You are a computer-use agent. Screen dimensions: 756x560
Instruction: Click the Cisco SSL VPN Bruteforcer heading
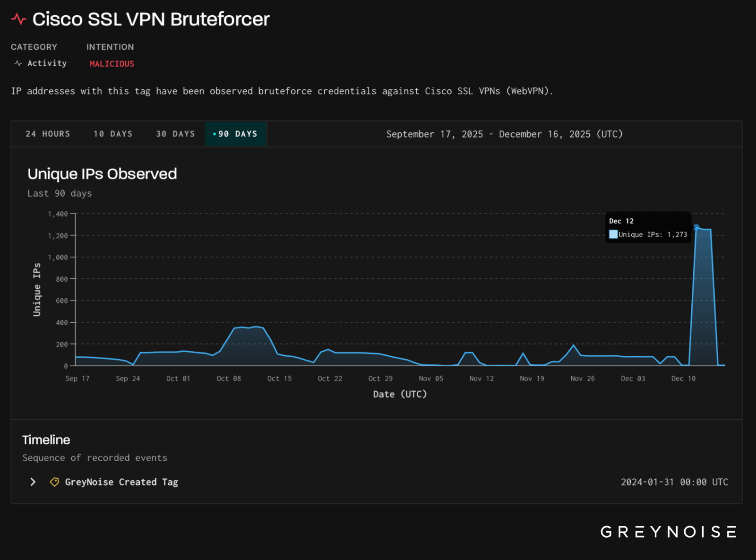pyautogui.click(x=150, y=19)
